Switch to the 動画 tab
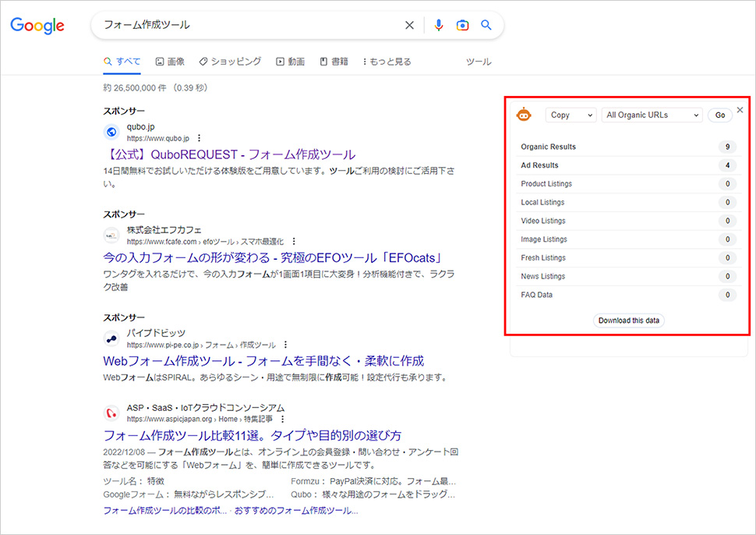 (x=291, y=62)
